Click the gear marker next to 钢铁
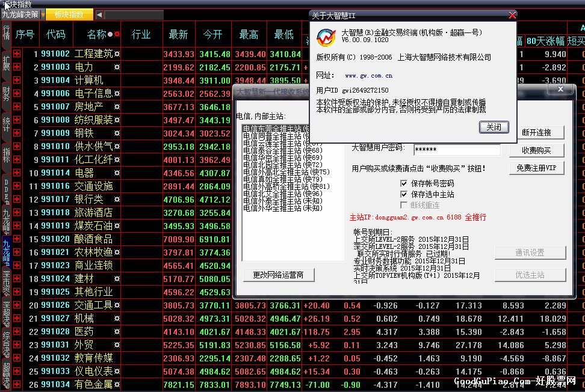The image size is (585, 392). 117,133
